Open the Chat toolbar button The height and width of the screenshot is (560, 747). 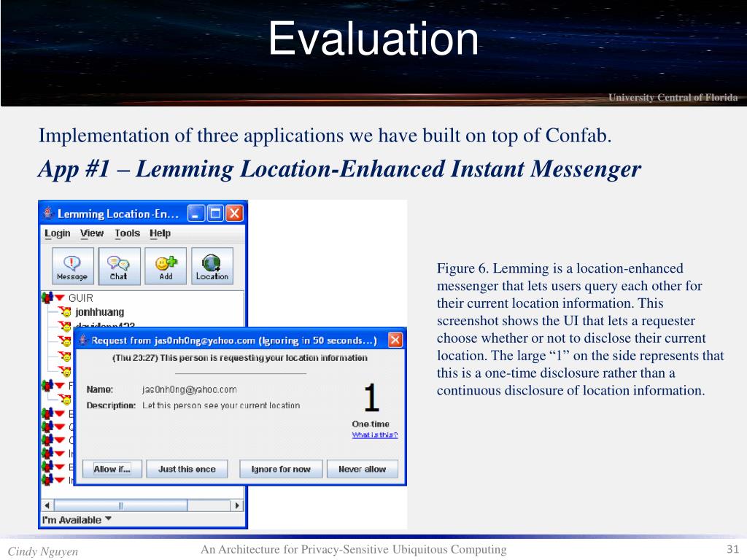[119, 265]
